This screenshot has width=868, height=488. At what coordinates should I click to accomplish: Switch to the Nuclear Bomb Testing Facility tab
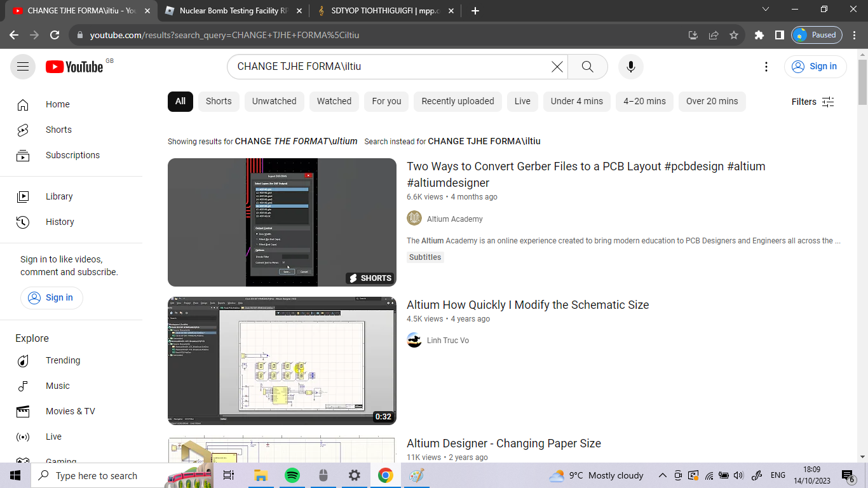click(x=233, y=11)
